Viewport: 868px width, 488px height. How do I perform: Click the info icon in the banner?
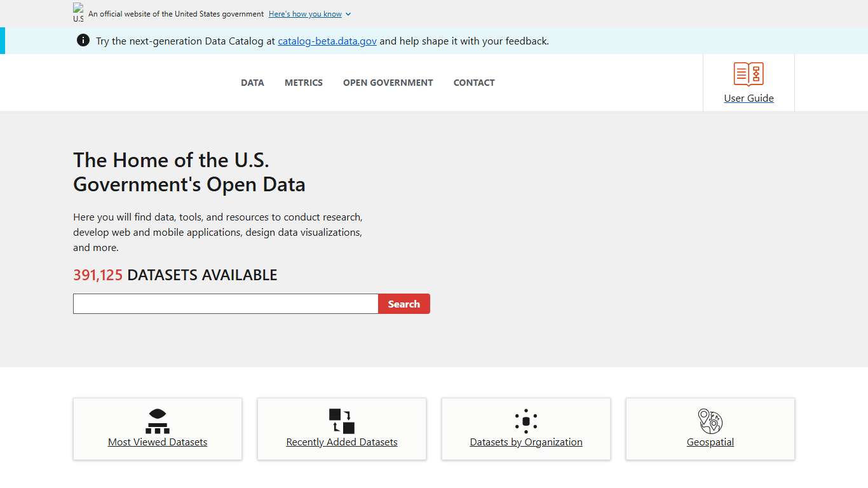coord(83,40)
